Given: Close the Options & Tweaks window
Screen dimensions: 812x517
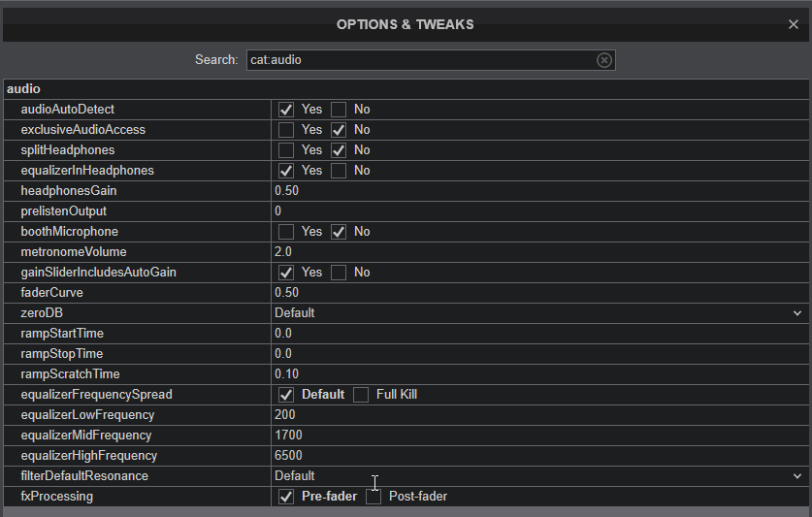Looking at the screenshot, I should click(x=793, y=24).
